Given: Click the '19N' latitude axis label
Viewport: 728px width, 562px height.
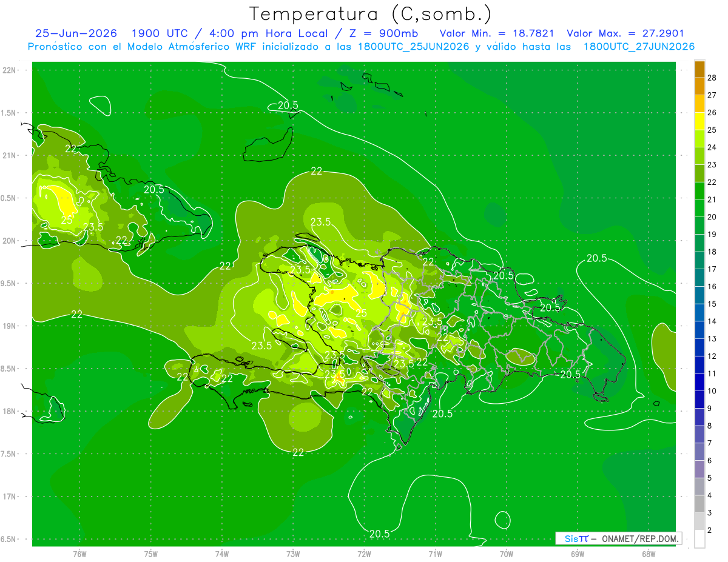Looking at the screenshot, I should 10,326.
